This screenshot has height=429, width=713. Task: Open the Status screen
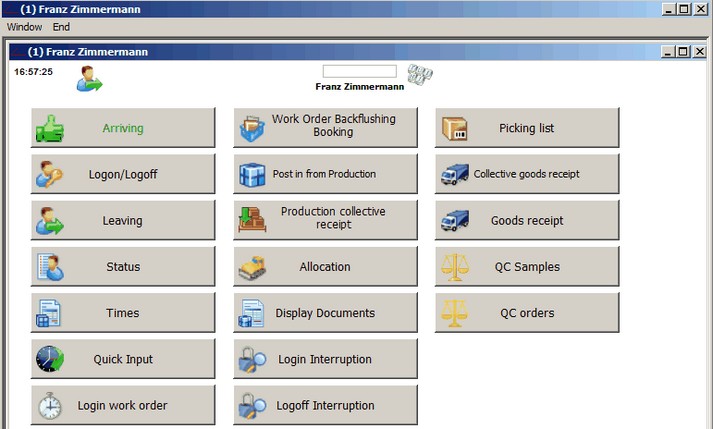coord(123,267)
